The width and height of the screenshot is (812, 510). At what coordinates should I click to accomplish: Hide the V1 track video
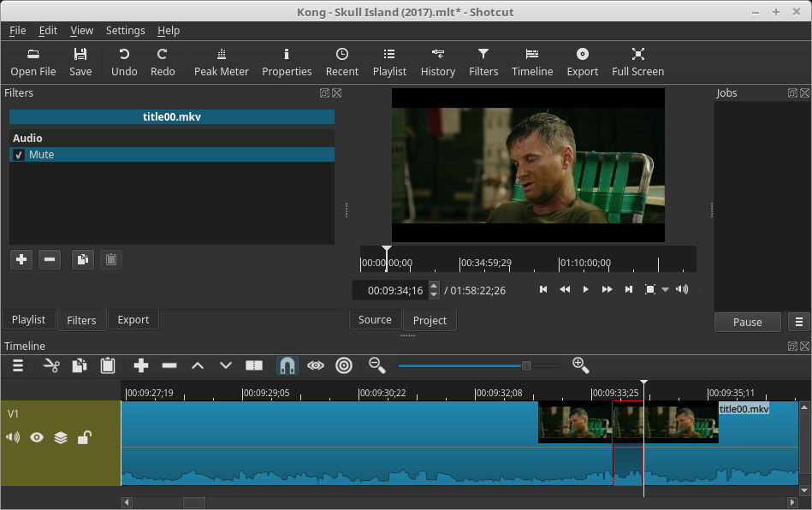(x=37, y=437)
